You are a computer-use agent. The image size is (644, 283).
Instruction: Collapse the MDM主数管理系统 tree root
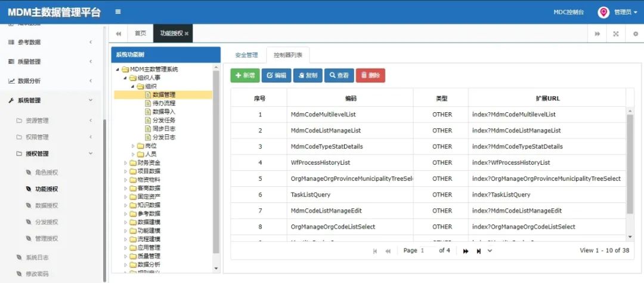(117, 69)
